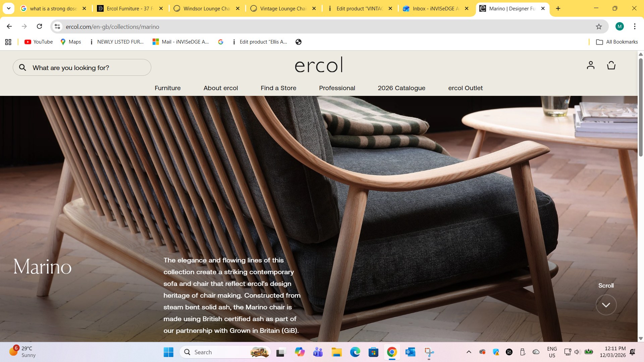The image size is (644, 362).
Task: Go back using the browser back arrow
Action: [9, 26]
